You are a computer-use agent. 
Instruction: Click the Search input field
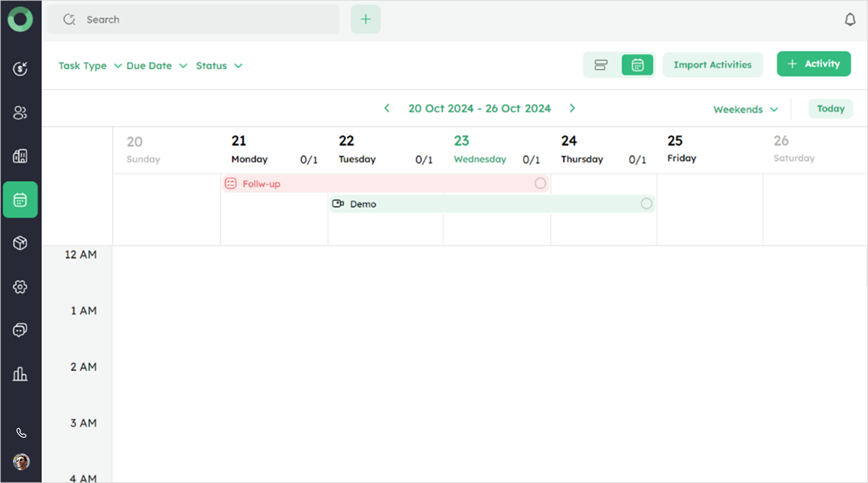click(202, 20)
